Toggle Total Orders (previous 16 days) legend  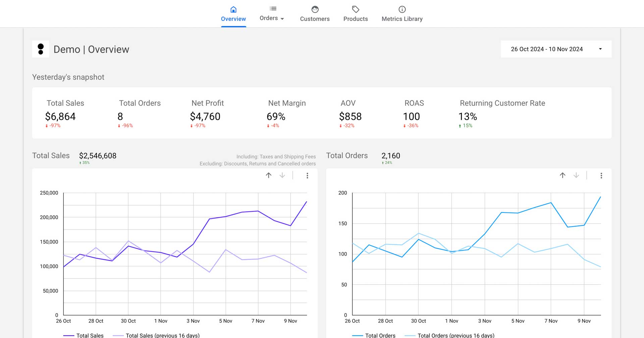[449, 335]
